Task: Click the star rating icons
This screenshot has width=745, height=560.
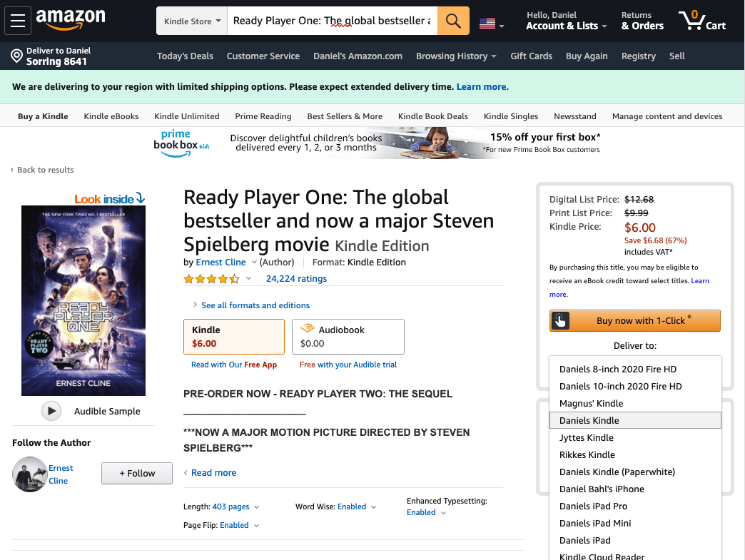Action: tap(211, 279)
